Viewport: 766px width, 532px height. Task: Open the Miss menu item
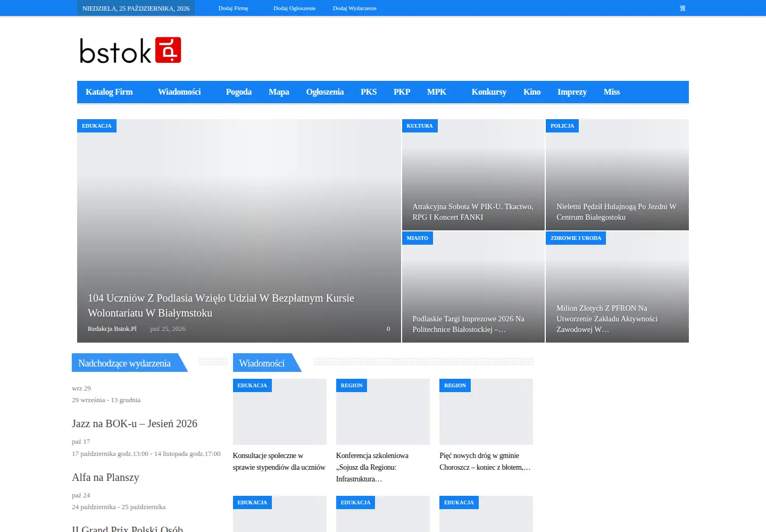click(x=612, y=92)
